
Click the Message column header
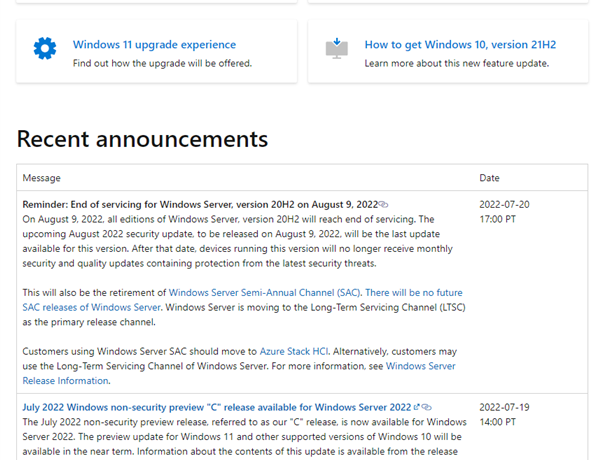42,178
